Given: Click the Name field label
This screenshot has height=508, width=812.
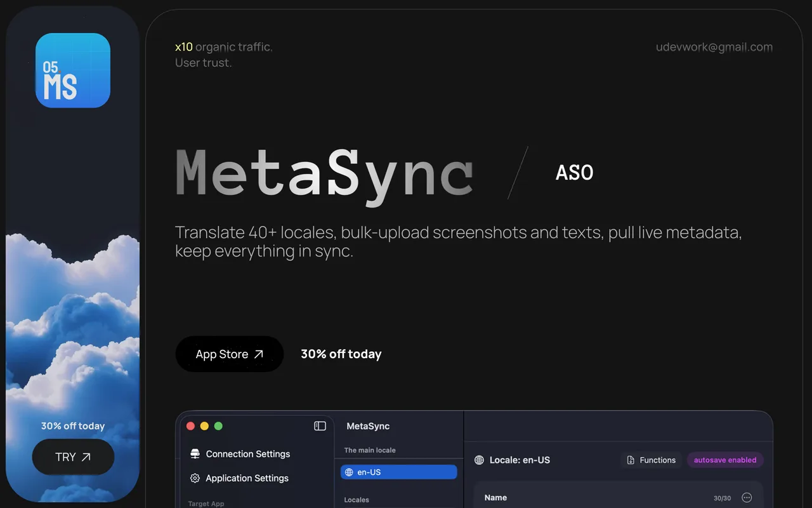Looking at the screenshot, I should coord(495,498).
